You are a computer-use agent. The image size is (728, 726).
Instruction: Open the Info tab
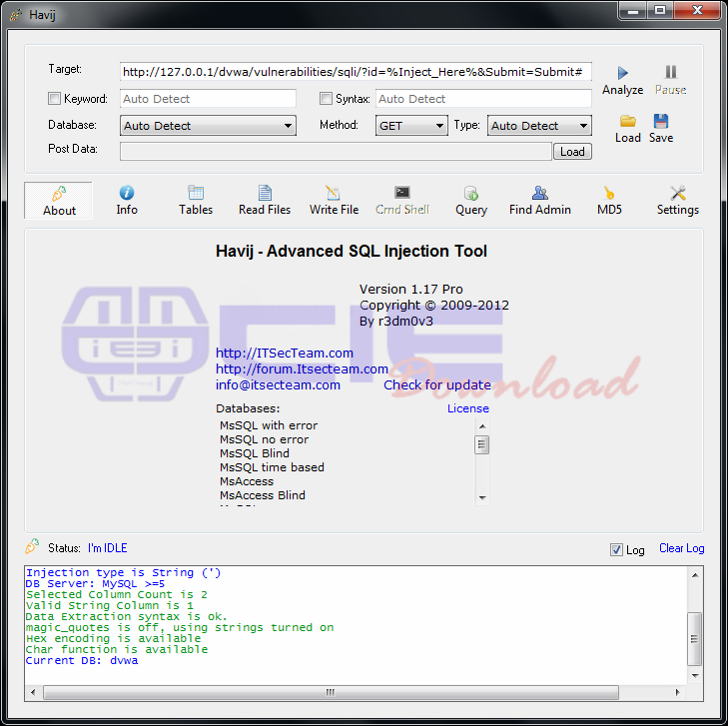(127, 201)
